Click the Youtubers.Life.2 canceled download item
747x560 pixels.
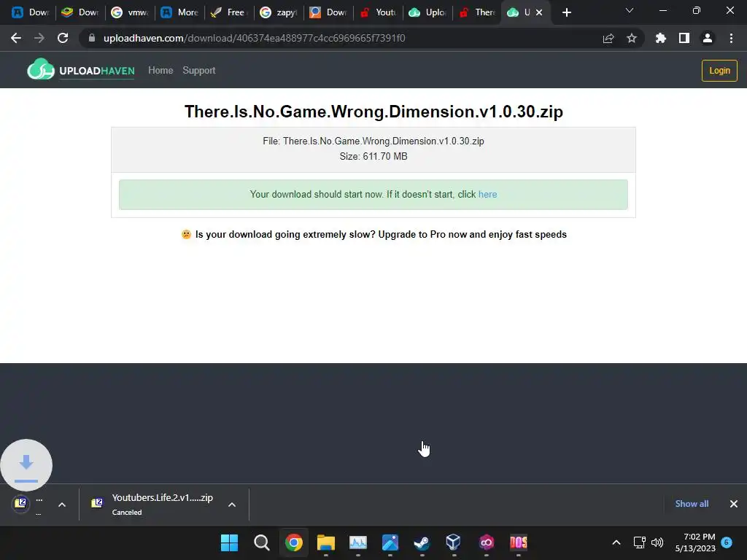153,505
